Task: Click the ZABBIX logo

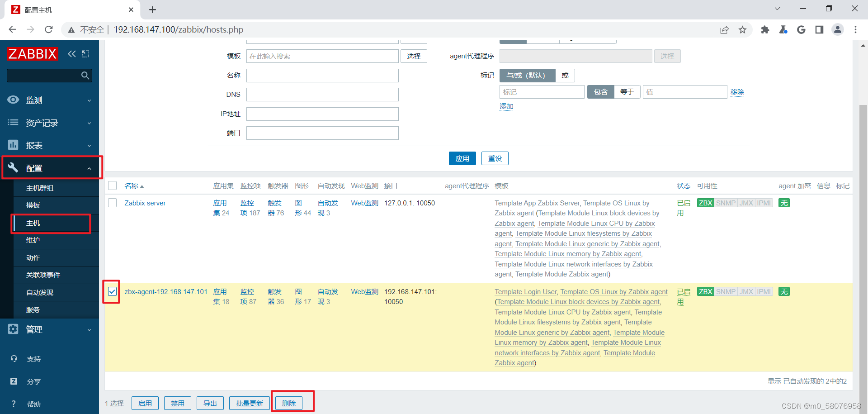Action: [x=33, y=54]
